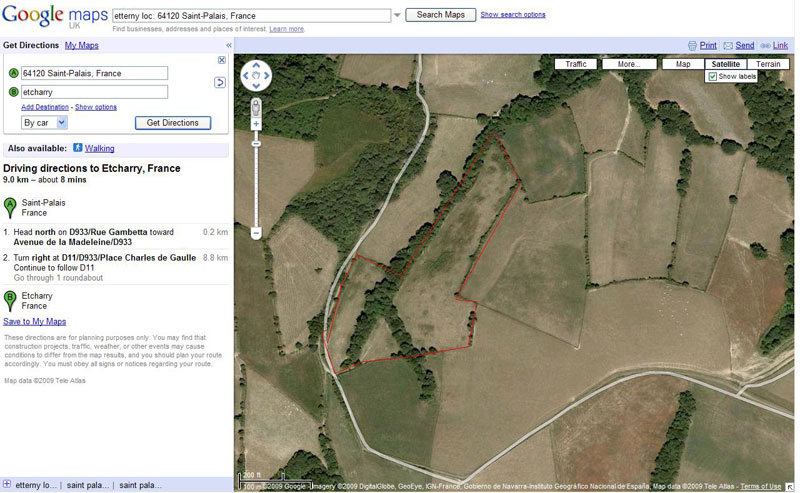Click the zoom in plus button

257,124
